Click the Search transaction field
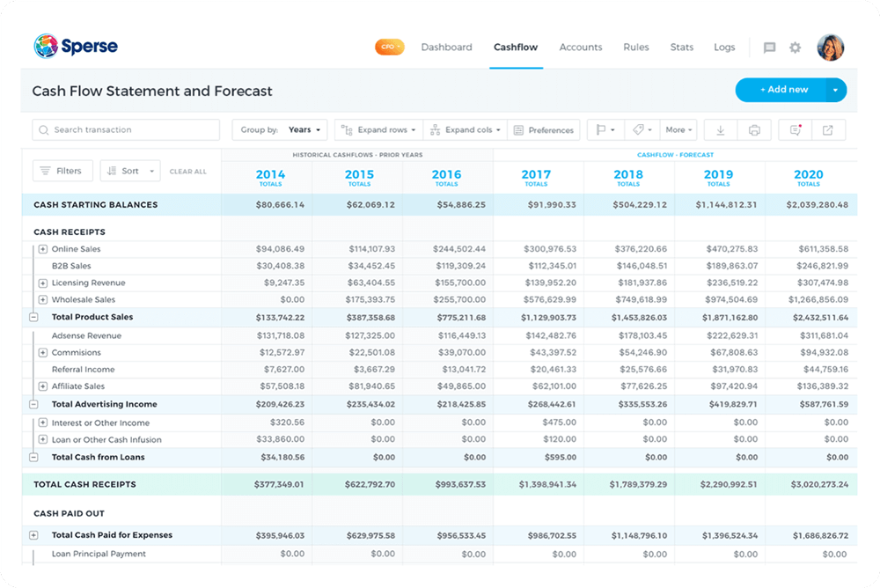The height and width of the screenshot is (588, 880). coord(126,130)
